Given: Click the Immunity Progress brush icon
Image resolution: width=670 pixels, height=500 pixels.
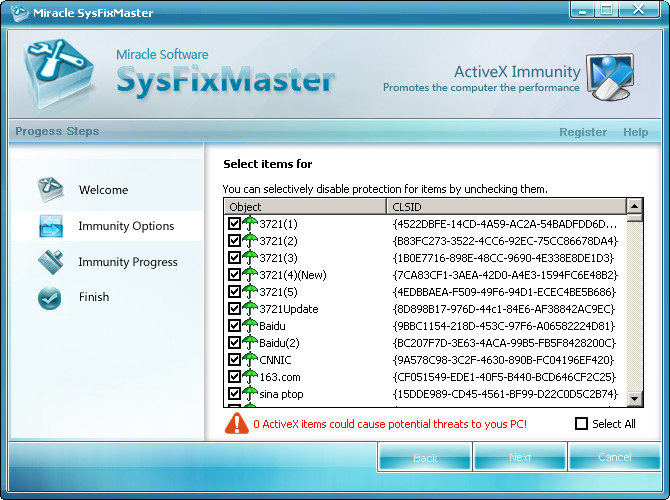Looking at the screenshot, I should [x=50, y=262].
